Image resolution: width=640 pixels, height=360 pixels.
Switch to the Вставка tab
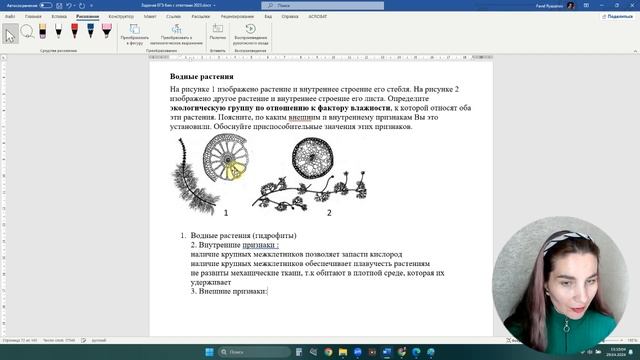tap(59, 17)
